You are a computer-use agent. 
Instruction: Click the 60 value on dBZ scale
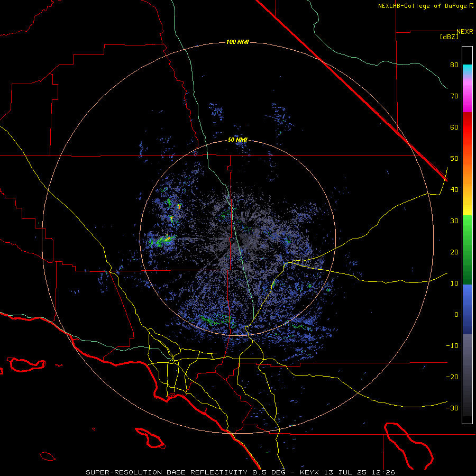tap(454, 127)
